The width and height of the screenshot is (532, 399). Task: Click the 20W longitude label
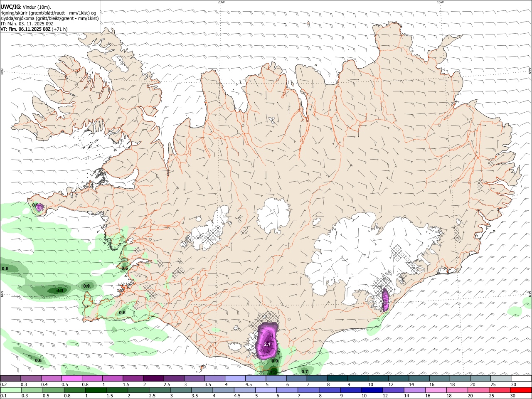(221, 2)
